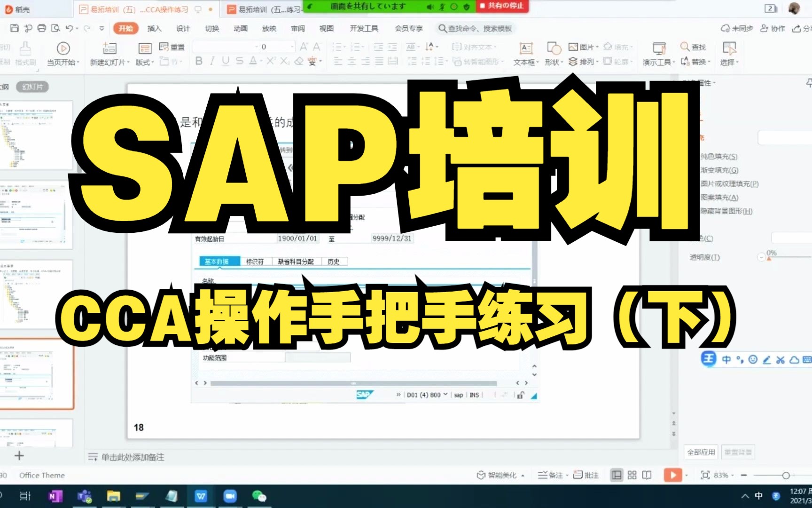
Task: Click the 协作 collaborate button
Action: point(773,28)
